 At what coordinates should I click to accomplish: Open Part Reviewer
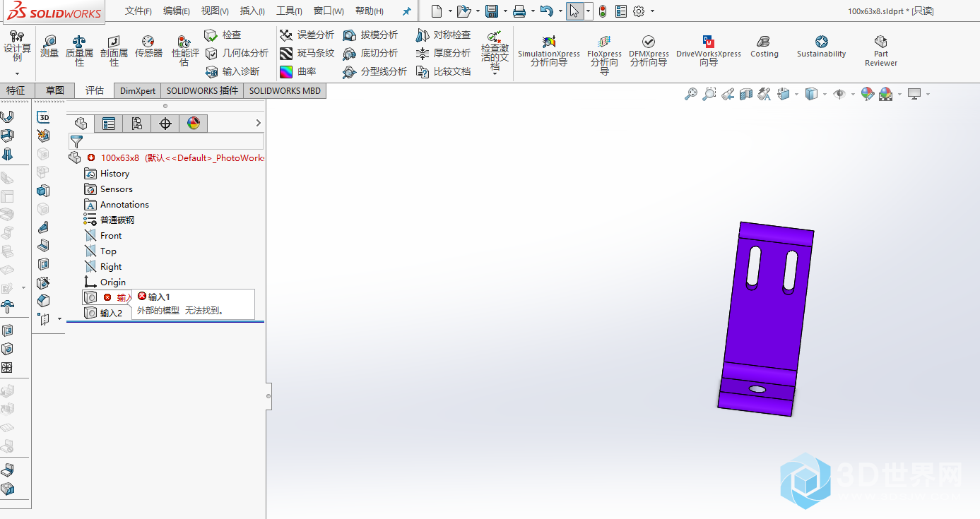click(x=881, y=51)
